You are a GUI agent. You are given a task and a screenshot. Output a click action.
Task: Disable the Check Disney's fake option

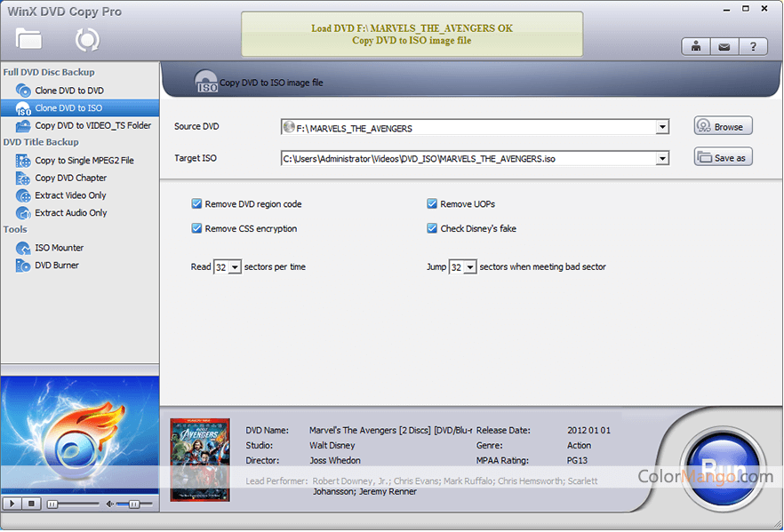[432, 228]
